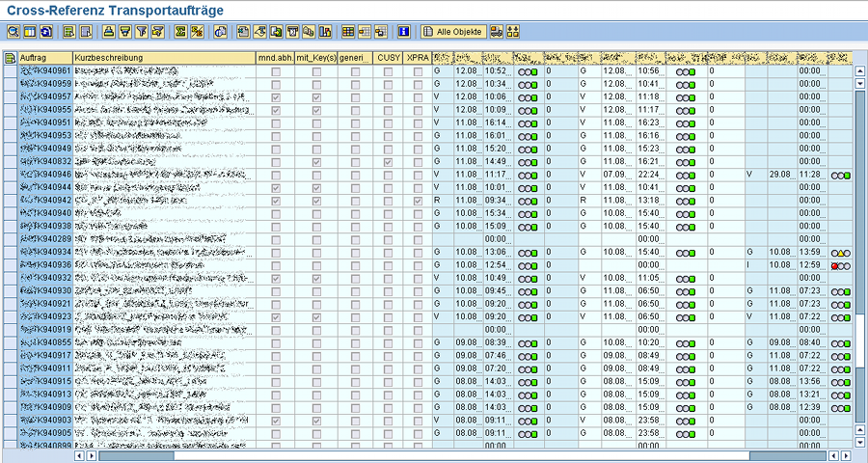Toggle mnd.abh. checkbox in row K940923

click(276, 317)
